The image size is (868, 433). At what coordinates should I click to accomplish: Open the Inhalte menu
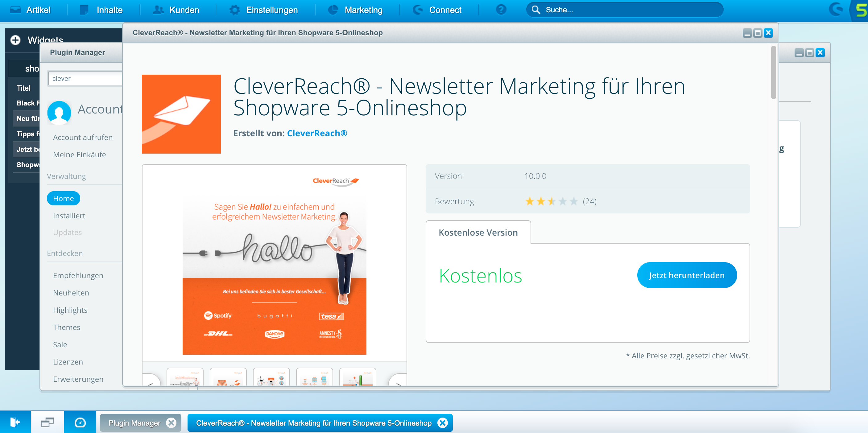[101, 10]
